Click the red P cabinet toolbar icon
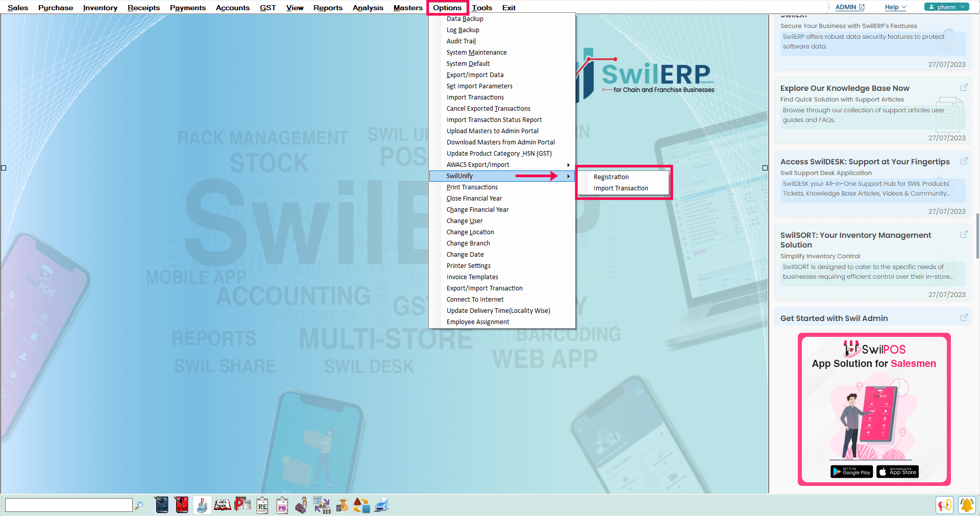The width and height of the screenshot is (980, 516). [x=202, y=505]
